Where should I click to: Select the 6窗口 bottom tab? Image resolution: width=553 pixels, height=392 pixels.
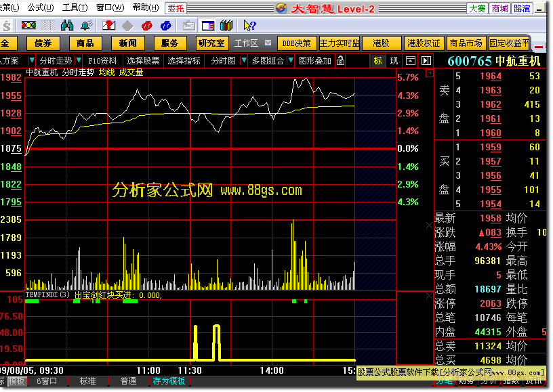click(x=47, y=380)
